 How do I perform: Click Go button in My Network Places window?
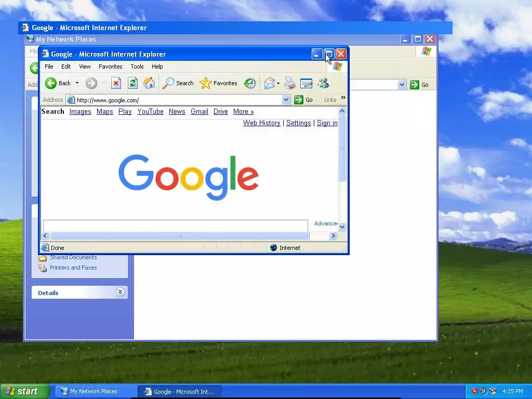[x=419, y=85]
